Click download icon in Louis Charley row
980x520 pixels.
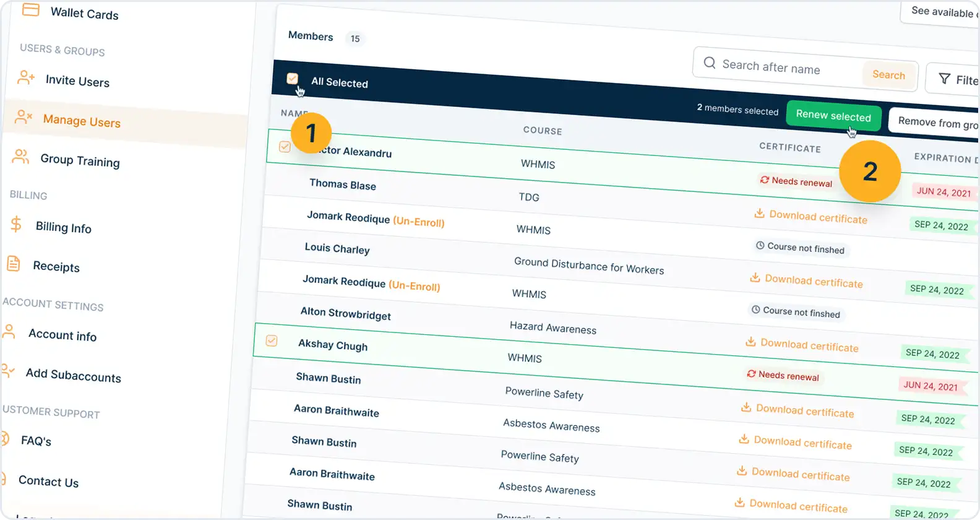pos(755,277)
